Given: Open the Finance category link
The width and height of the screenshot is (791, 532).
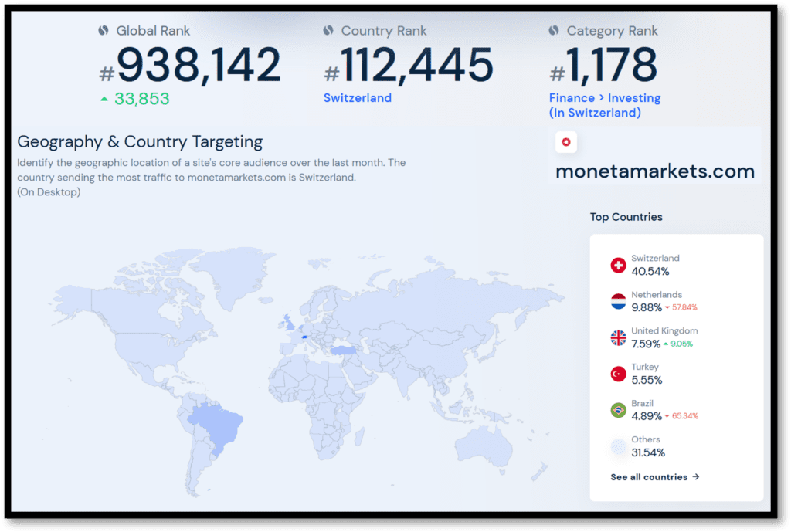Looking at the screenshot, I should (x=572, y=98).
